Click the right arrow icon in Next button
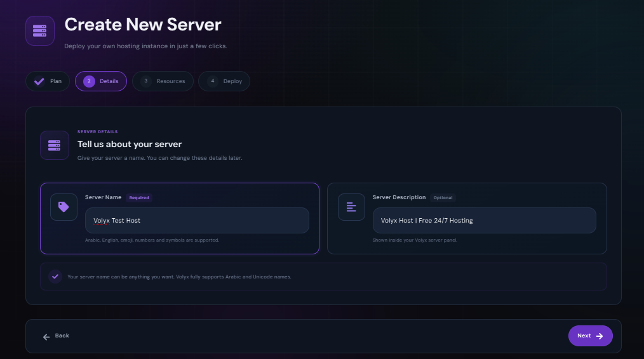 [600, 336]
